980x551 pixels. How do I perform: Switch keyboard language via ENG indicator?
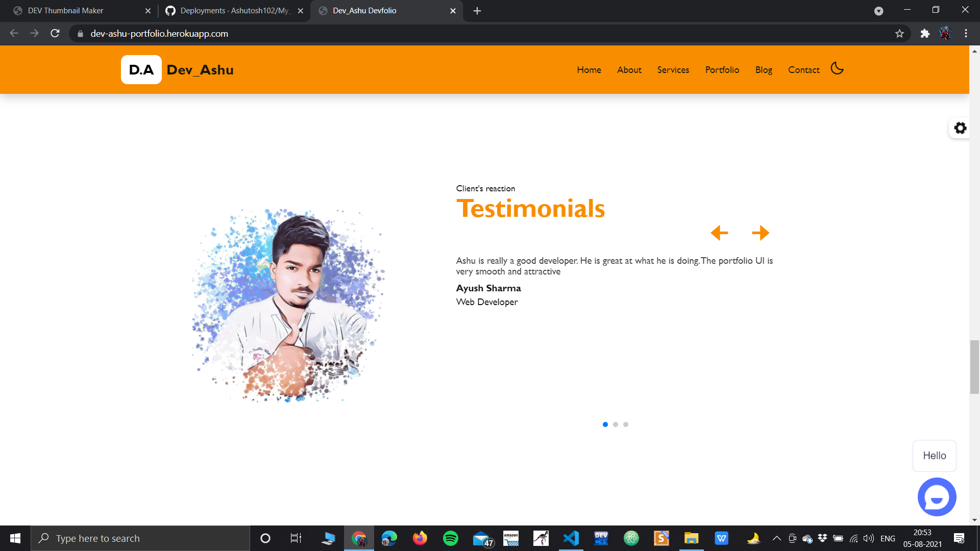pos(888,538)
